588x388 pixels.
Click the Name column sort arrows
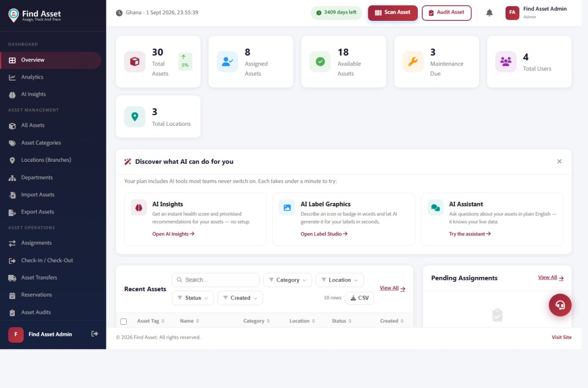pyautogui.click(x=198, y=321)
